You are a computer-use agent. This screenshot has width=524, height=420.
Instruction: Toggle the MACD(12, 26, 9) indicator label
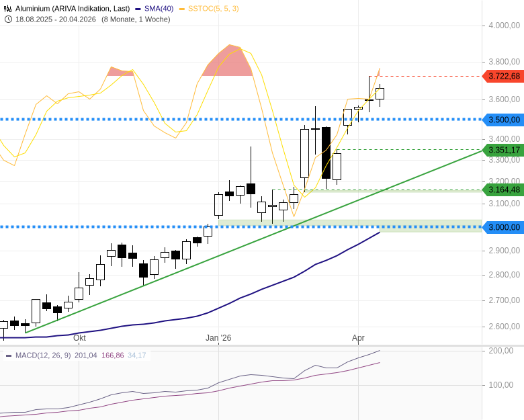(44, 355)
